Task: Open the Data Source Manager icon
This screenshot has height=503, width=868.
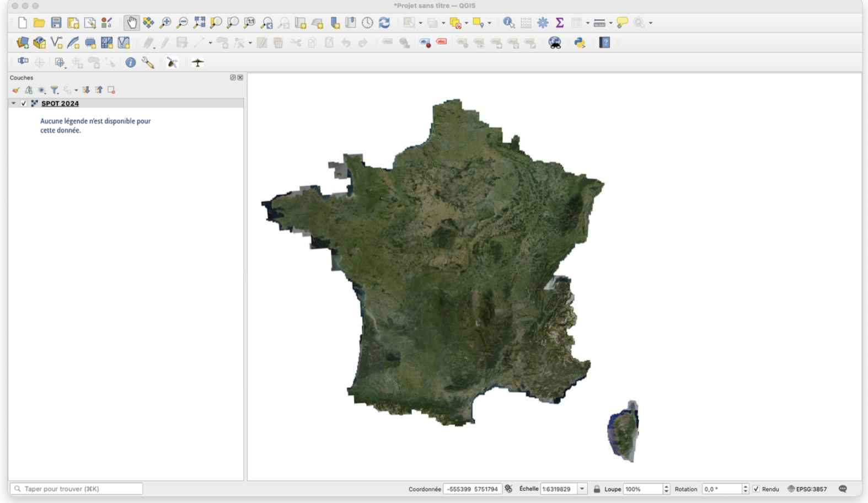Action: tap(22, 42)
